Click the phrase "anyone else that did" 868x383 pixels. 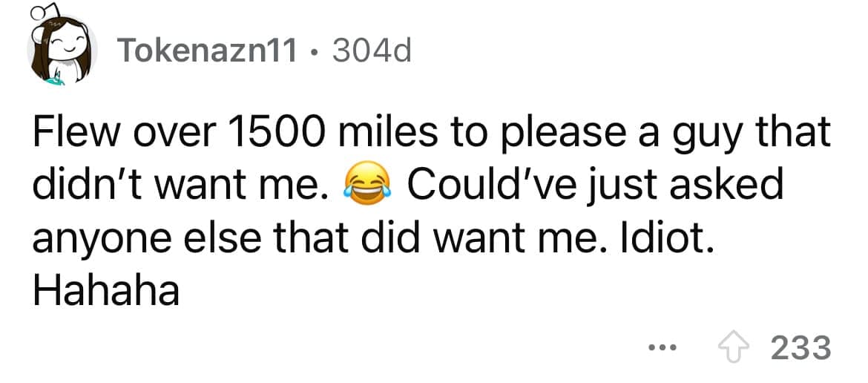point(226,235)
